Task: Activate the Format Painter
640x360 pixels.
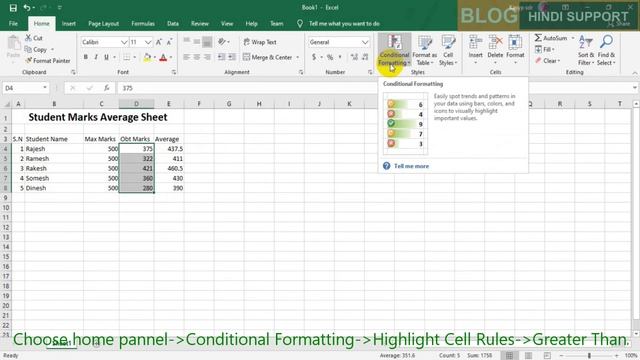Action: click(x=48, y=60)
